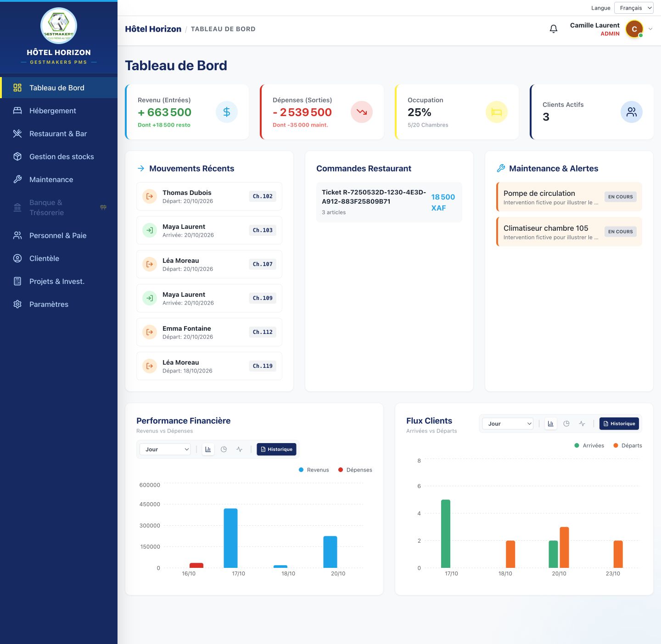This screenshot has height=644, width=661.
Task: Select line chart view in Flux Clients
Action: 582,424
